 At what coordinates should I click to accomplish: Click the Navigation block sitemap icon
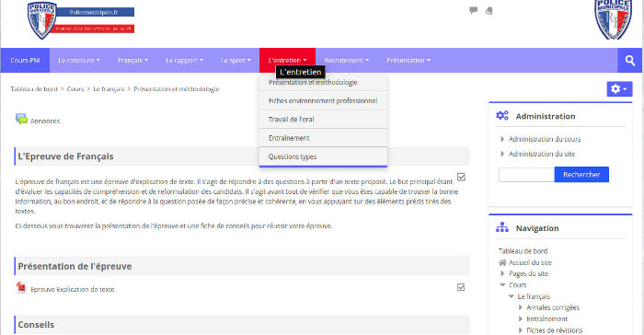click(x=502, y=227)
